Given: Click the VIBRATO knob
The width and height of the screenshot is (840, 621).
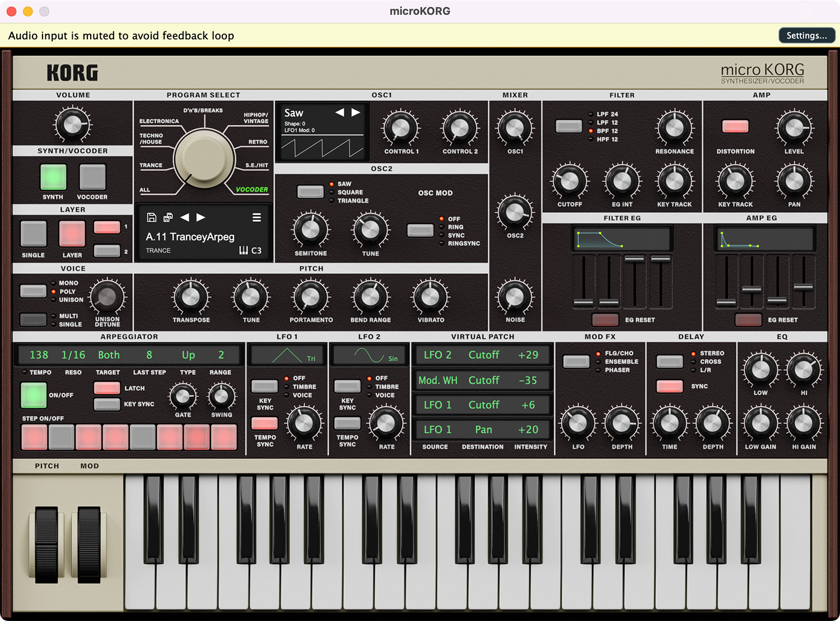Looking at the screenshot, I should [431, 297].
